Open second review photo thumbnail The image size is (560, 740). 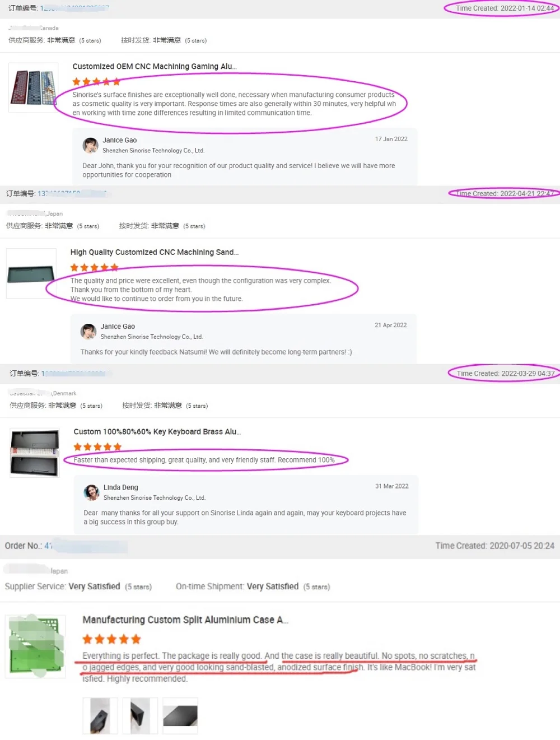click(140, 715)
